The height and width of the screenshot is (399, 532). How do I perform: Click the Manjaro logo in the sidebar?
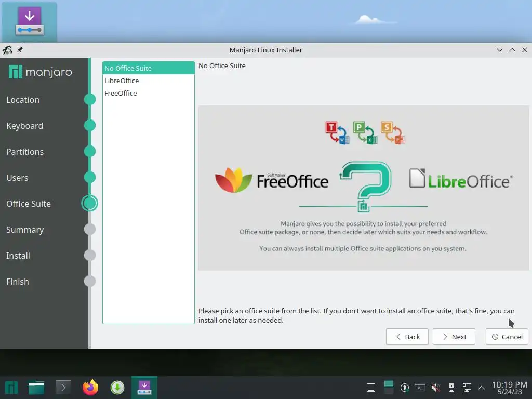point(41,72)
